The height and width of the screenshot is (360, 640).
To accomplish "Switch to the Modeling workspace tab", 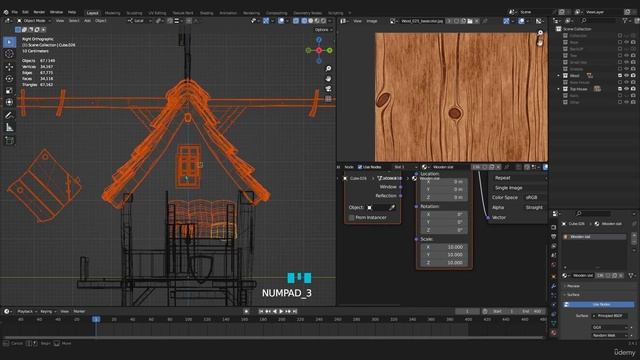I will (113, 13).
